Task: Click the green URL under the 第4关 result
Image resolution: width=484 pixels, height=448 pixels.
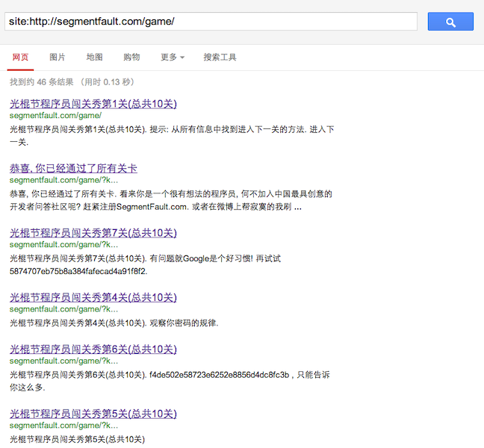Action: [63, 309]
